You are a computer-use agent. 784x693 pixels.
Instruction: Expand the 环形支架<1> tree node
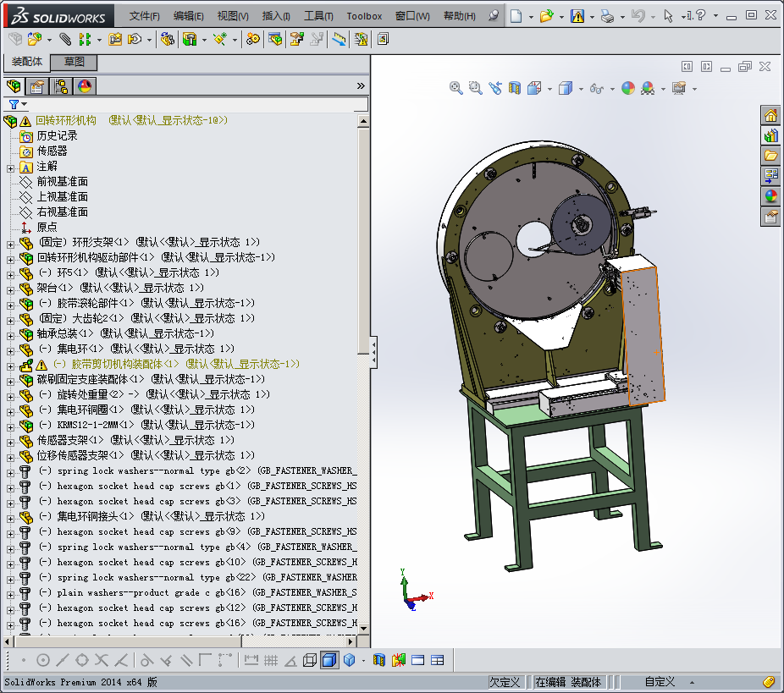pos(10,245)
